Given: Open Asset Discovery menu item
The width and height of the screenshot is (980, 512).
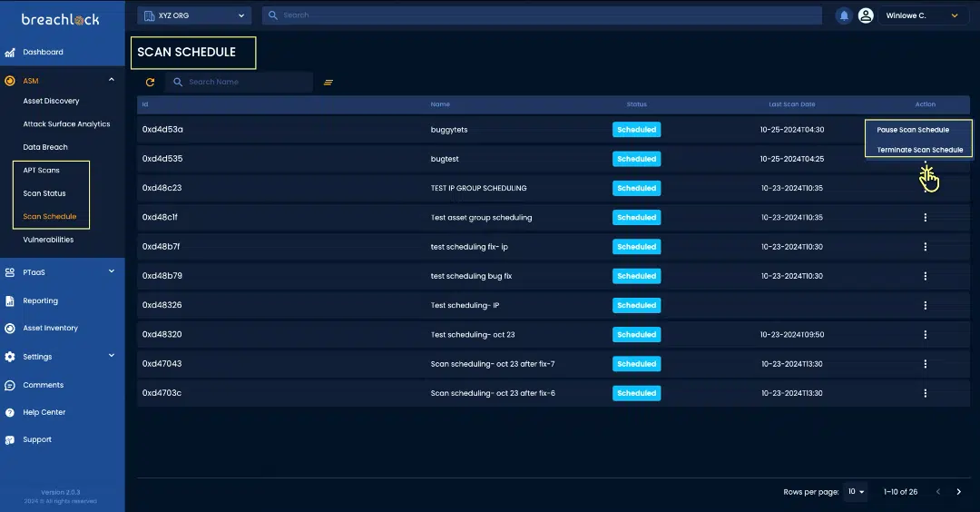Looking at the screenshot, I should (51, 102).
